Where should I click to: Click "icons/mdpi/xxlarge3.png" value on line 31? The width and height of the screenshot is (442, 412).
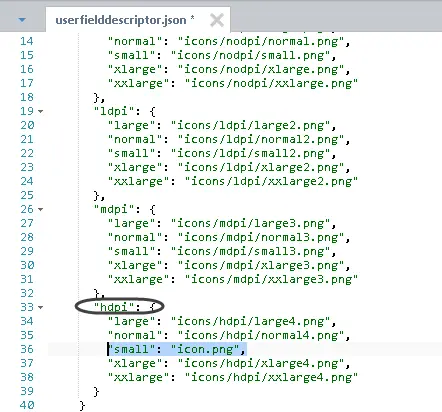271,279
